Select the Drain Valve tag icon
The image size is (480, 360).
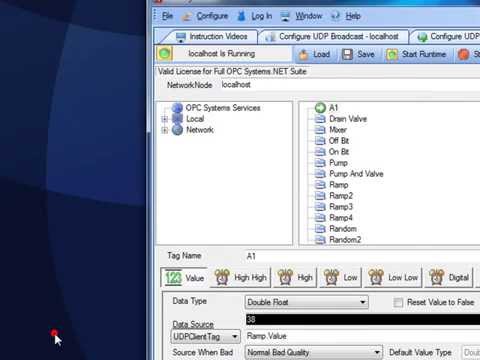[320, 119]
